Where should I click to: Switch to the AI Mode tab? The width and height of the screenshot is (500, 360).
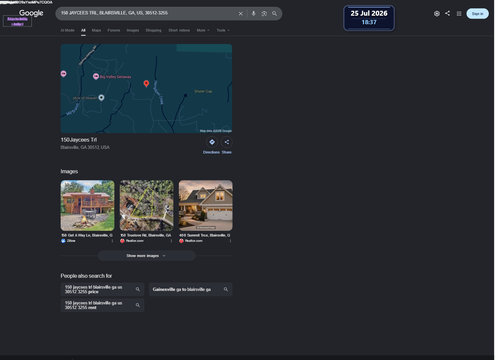tap(67, 30)
